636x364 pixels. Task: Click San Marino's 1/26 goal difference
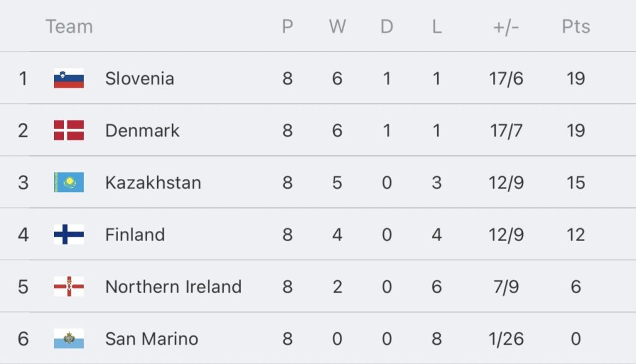506,339
